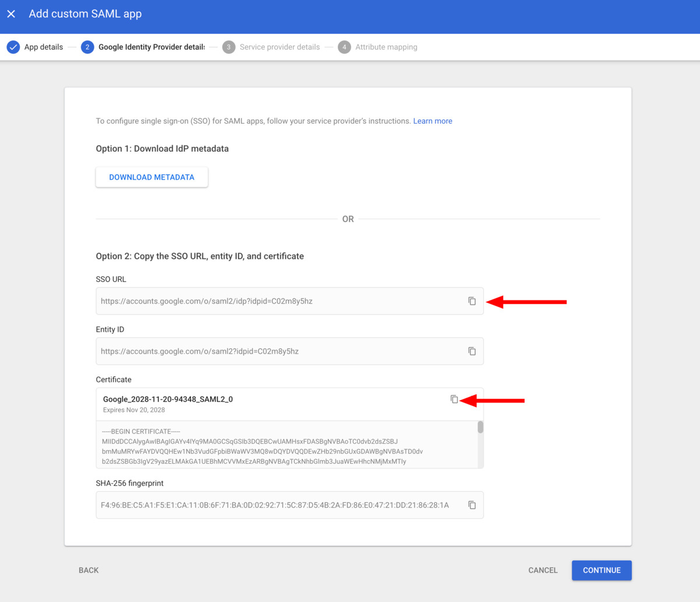The image size is (700, 602).
Task: Download the IdP metadata file
Action: coord(152,177)
